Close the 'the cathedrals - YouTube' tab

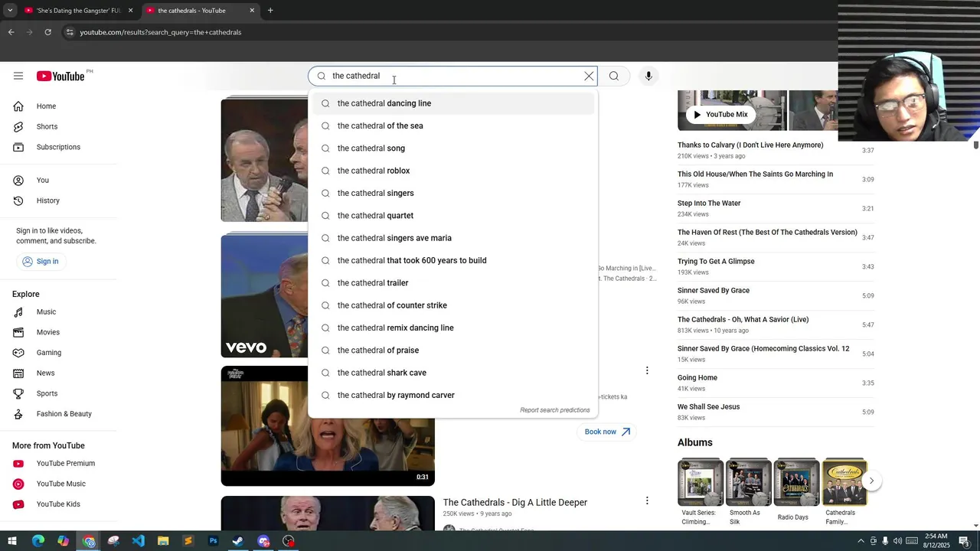click(x=252, y=11)
